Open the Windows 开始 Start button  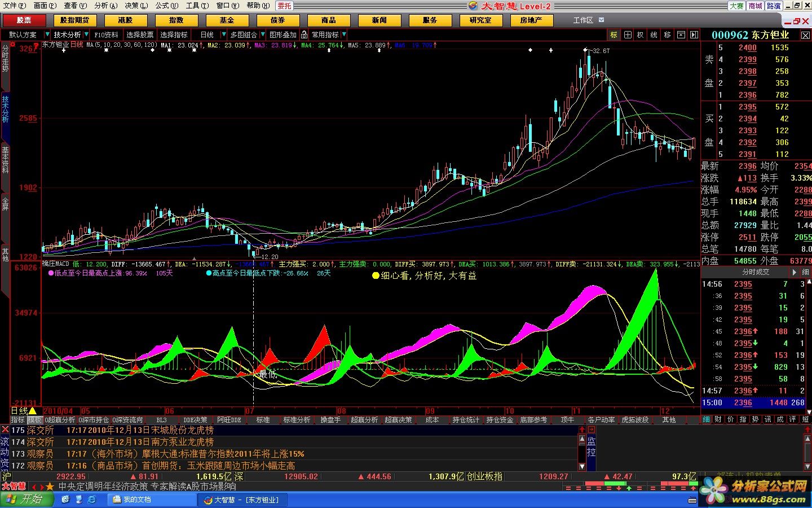tap(27, 500)
